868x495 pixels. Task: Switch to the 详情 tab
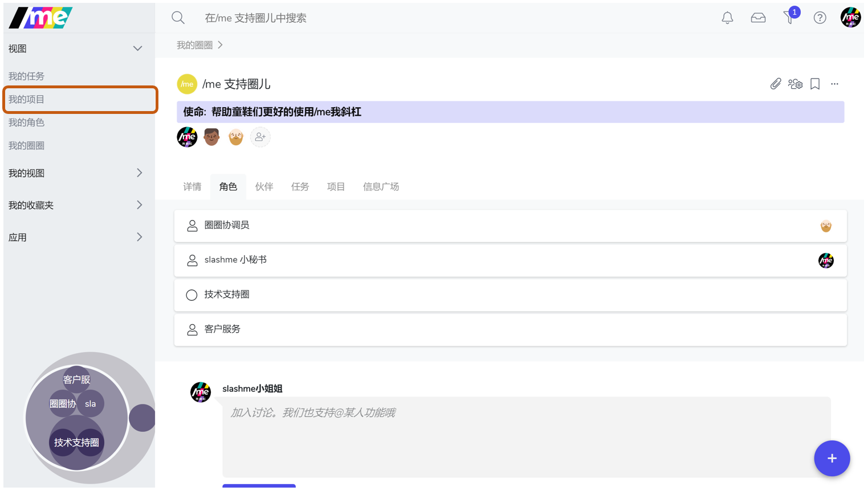[x=192, y=186]
